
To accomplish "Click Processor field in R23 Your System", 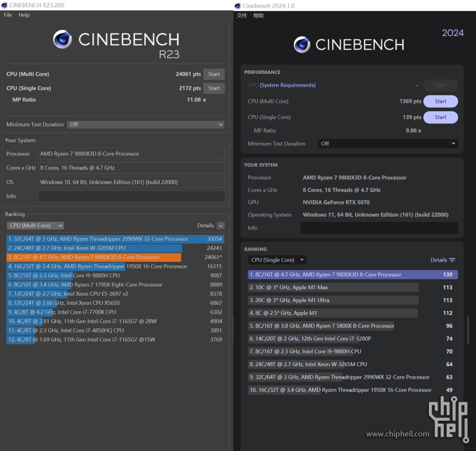I will 132,154.
